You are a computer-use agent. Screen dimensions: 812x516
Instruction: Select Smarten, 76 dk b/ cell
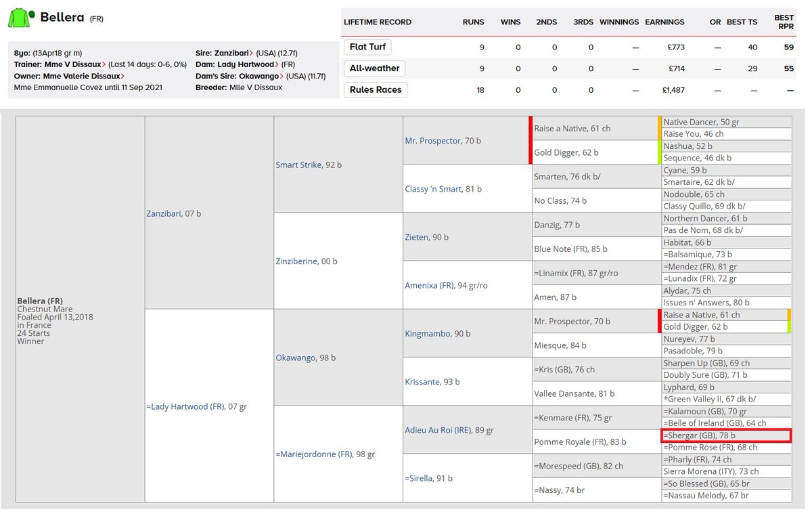click(x=597, y=177)
